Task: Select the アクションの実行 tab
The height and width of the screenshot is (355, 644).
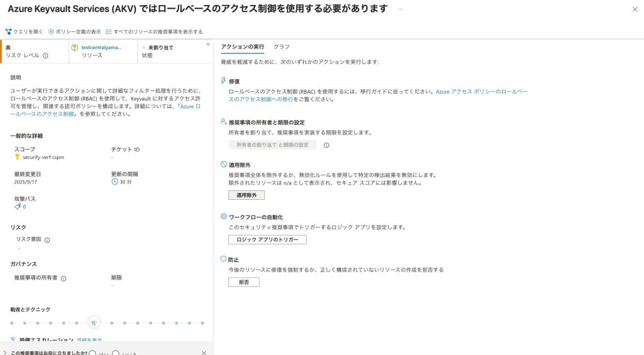Action: click(242, 47)
